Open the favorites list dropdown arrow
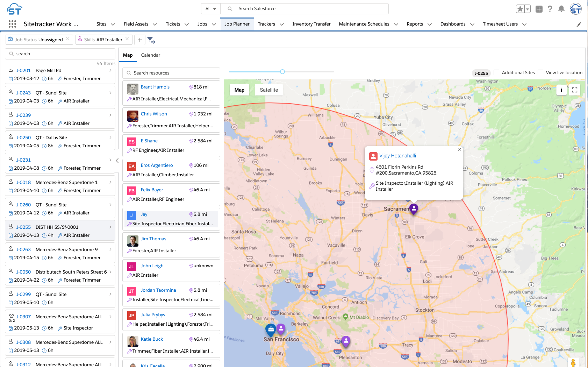Image resolution: width=588 pixels, height=368 pixels. (x=528, y=9)
